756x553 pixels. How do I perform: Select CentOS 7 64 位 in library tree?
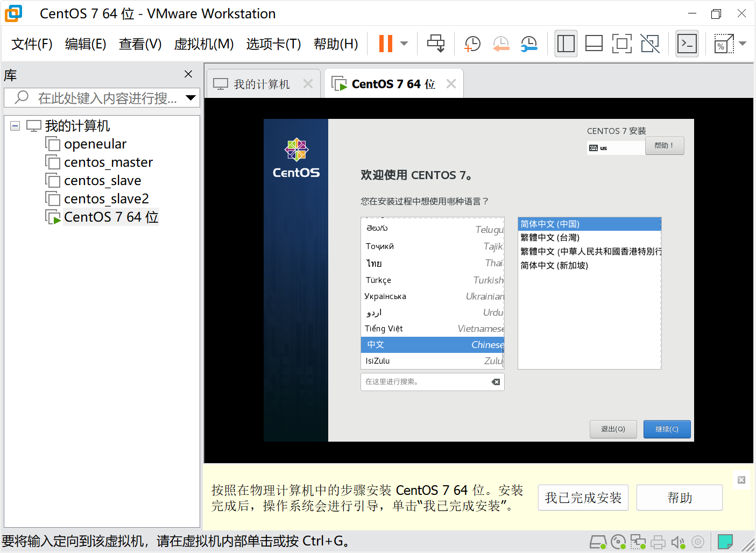pyautogui.click(x=111, y=217)
